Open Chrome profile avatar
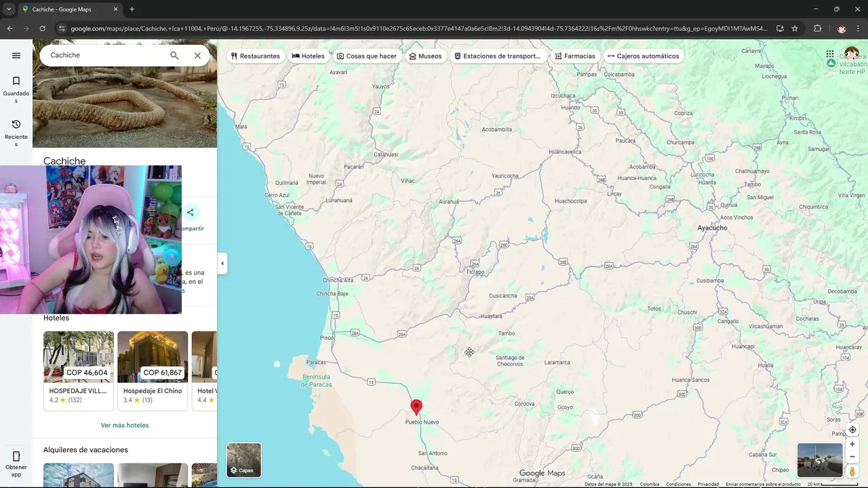 tap(842, 28)
